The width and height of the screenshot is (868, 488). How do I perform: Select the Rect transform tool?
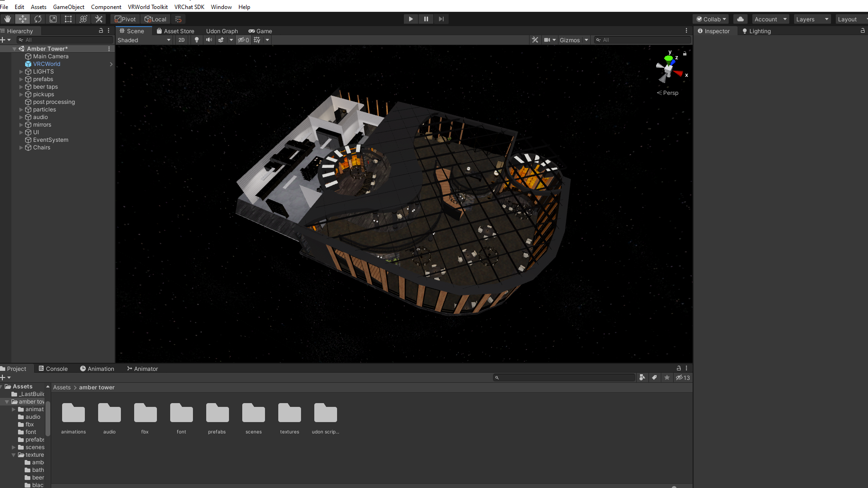[x=68, y=19]
